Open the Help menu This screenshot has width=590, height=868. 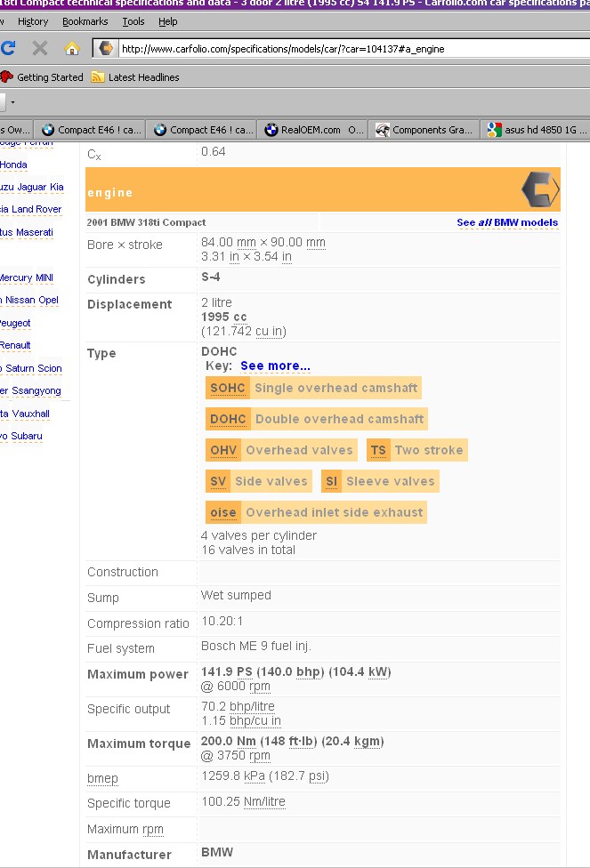[x=168, y=21]
